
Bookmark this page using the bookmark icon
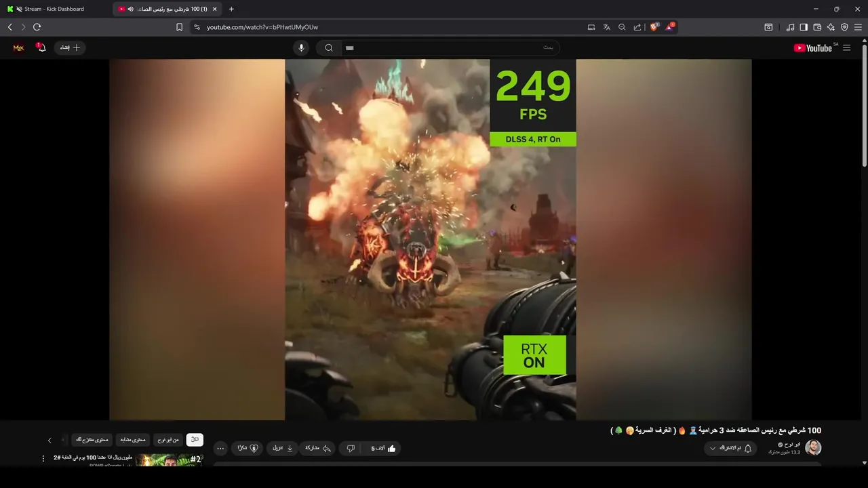(179, 27)
